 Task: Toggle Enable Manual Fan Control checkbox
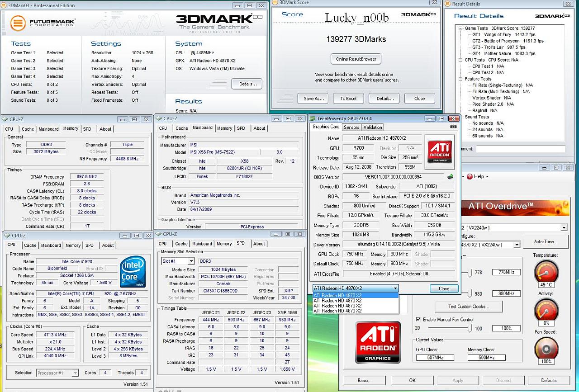pos(418,320)
